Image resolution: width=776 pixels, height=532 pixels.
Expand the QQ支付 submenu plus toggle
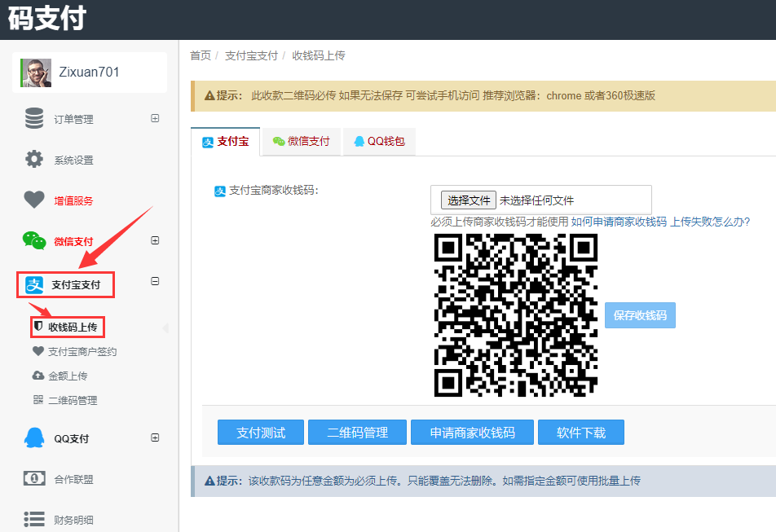pyautogui.click(x=155, y=437)
